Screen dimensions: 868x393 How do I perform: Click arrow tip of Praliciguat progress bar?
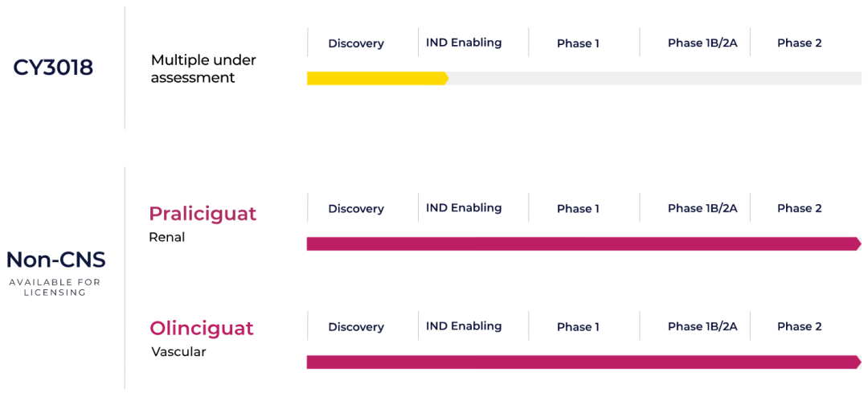click(858, 244)
